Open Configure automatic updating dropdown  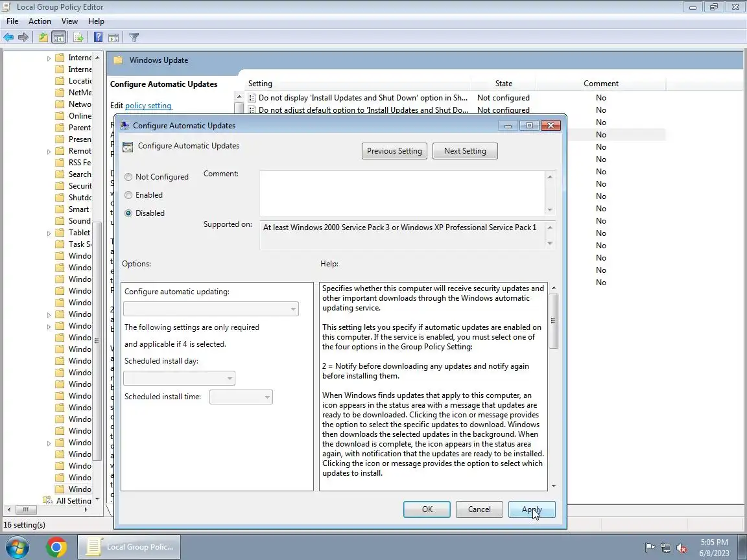[211, 309]
